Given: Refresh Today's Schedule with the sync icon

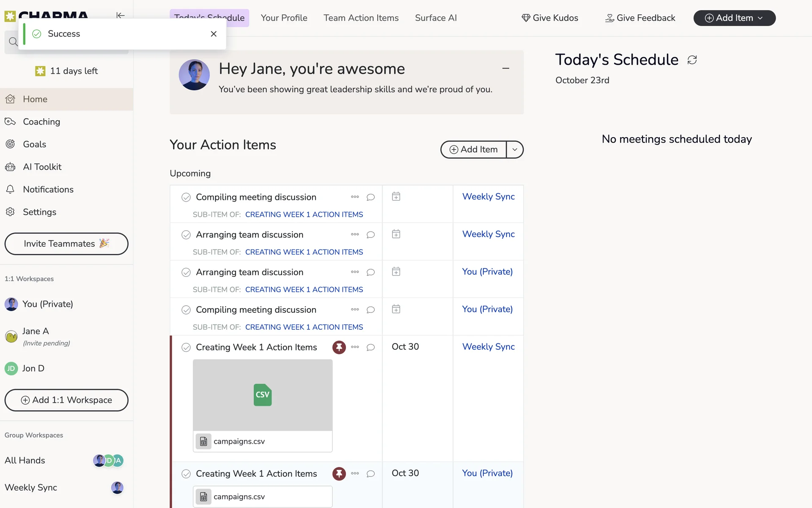Looking at the screenshot, I should click(x=692, y=60).
